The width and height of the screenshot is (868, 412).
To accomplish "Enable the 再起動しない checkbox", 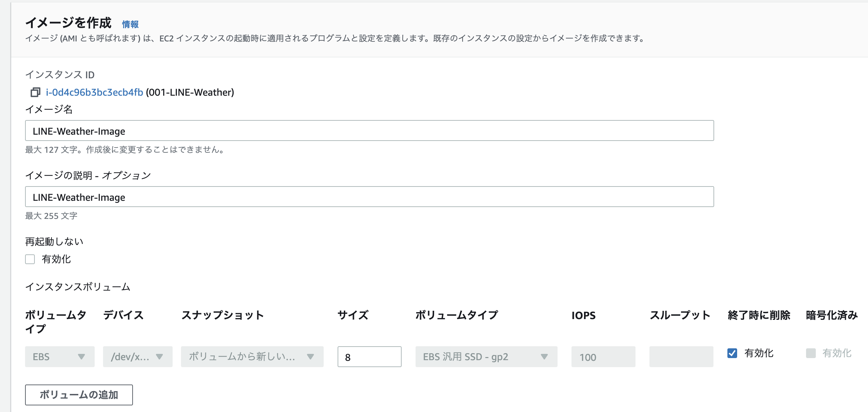I will pyautogui.click(x=30, y=259).
